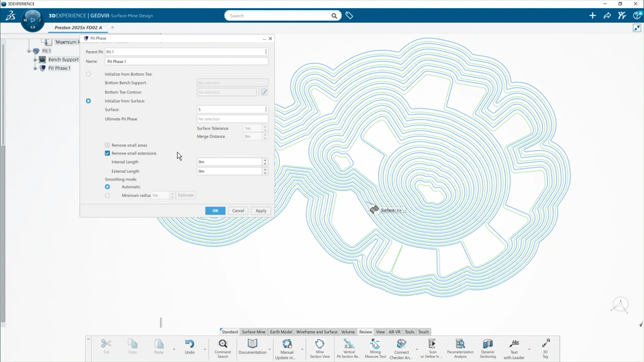
Task: Open the collaboration tools icon in top bar
Action: (x=622, y=15)
